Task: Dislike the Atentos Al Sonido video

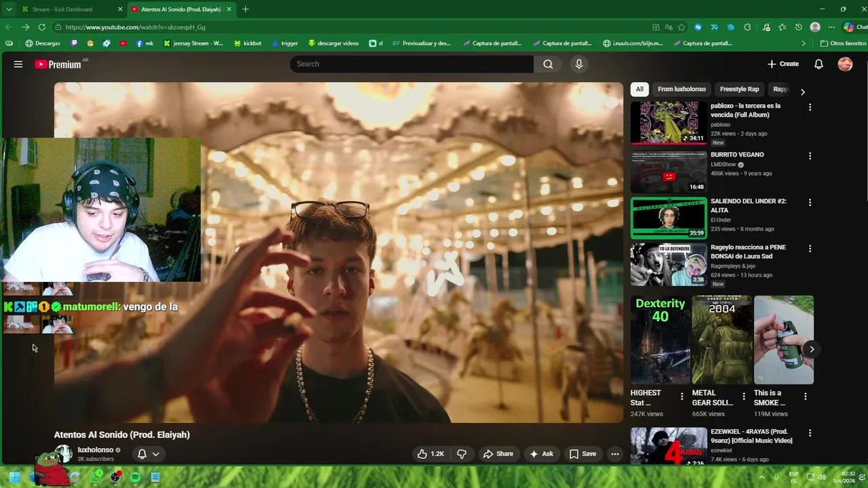Action: [x=462, y=453]
